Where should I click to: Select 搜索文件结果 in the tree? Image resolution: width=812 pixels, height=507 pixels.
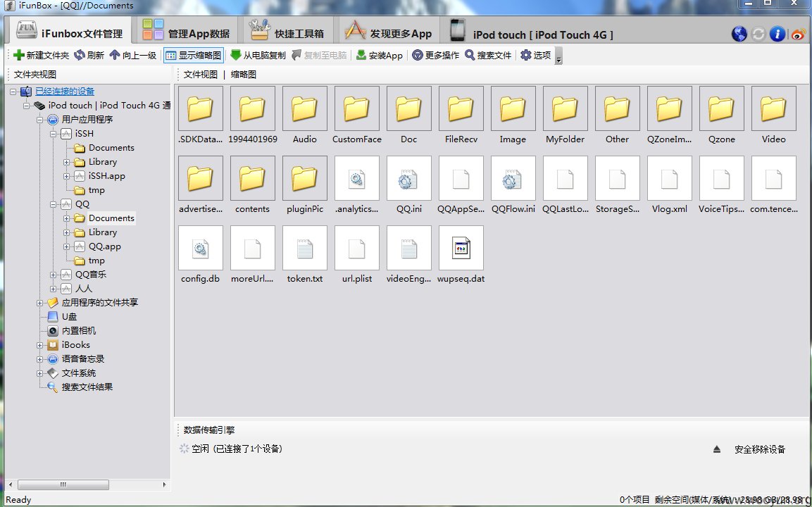pos(87,387)
